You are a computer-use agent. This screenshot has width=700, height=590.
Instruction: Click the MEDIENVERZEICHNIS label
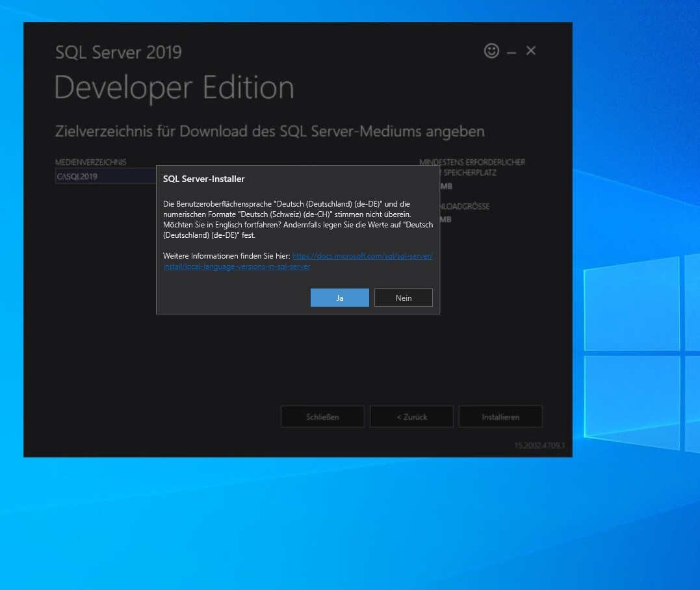pyautogui.click(x=90, y=162)
